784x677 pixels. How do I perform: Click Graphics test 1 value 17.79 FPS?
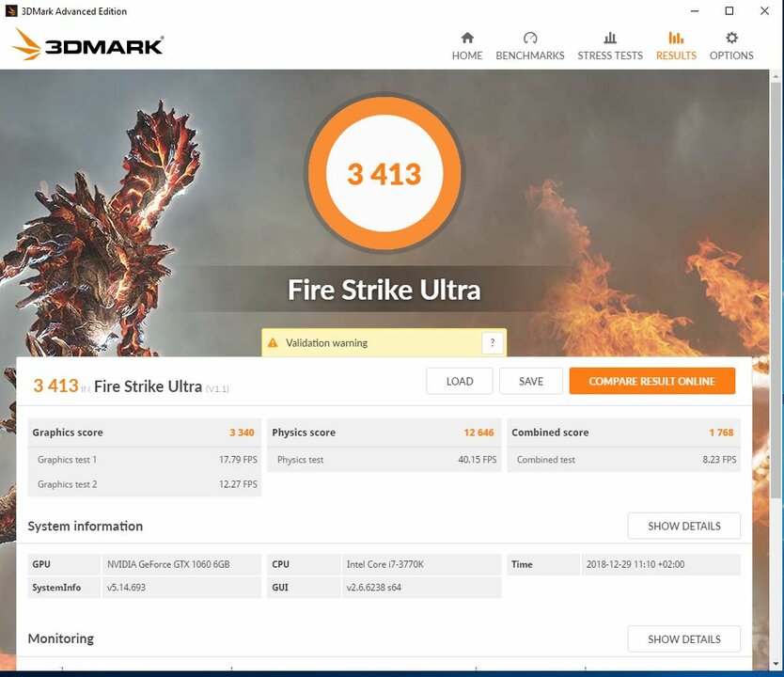click(x=238, y=460)
